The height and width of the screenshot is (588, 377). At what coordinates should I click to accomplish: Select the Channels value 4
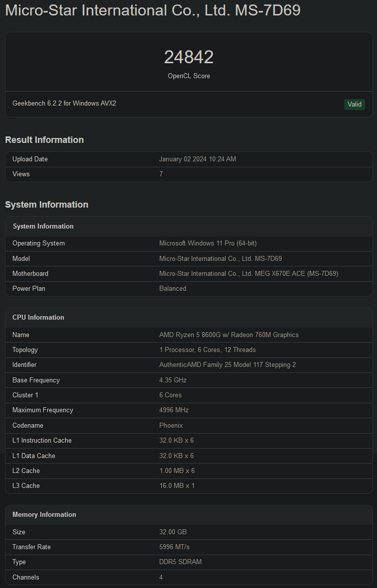pos(161,578)
